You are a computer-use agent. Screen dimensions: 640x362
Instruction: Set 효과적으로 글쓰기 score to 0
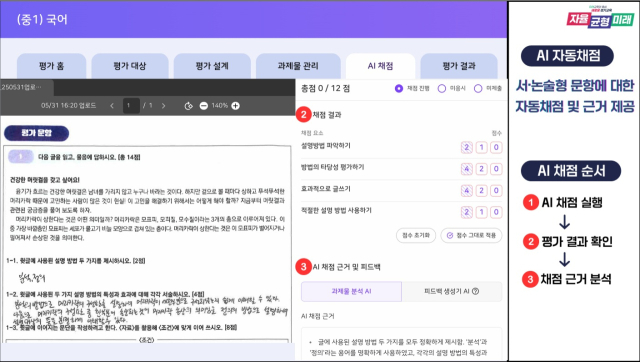[496, 191]
